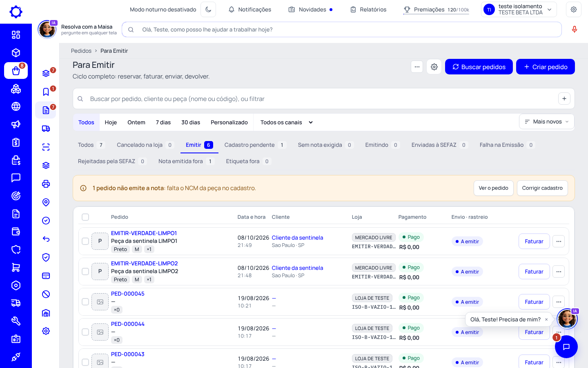588x368 pixels.
Task: Open the PED-000045 order link
Action: (128, 294)
